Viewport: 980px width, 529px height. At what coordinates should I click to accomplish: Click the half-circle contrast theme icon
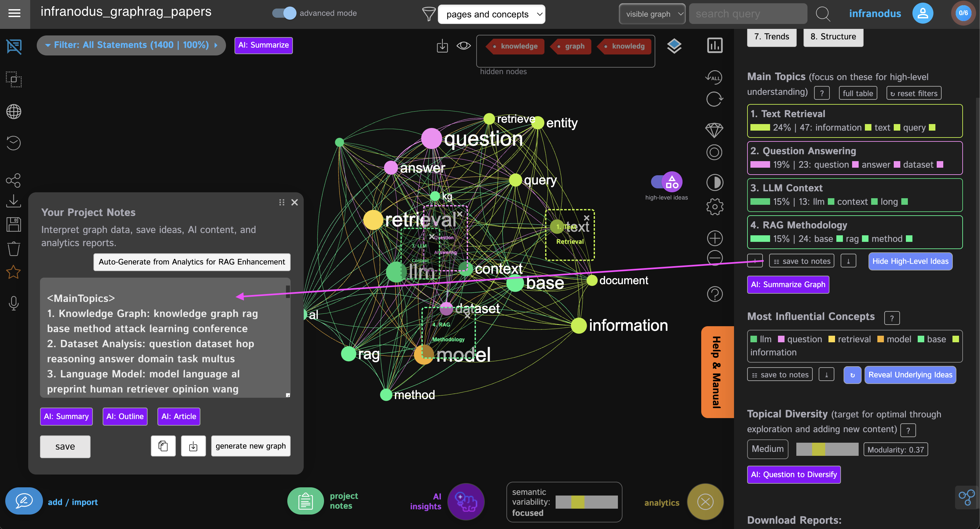(715, 182)
